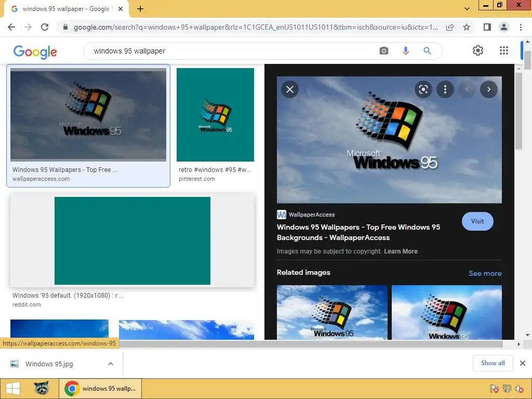Image resolution: width=532 pixels, height=399 pixels.
Task: Open Chrome's three-dot menu
Action: coord(521,27)
